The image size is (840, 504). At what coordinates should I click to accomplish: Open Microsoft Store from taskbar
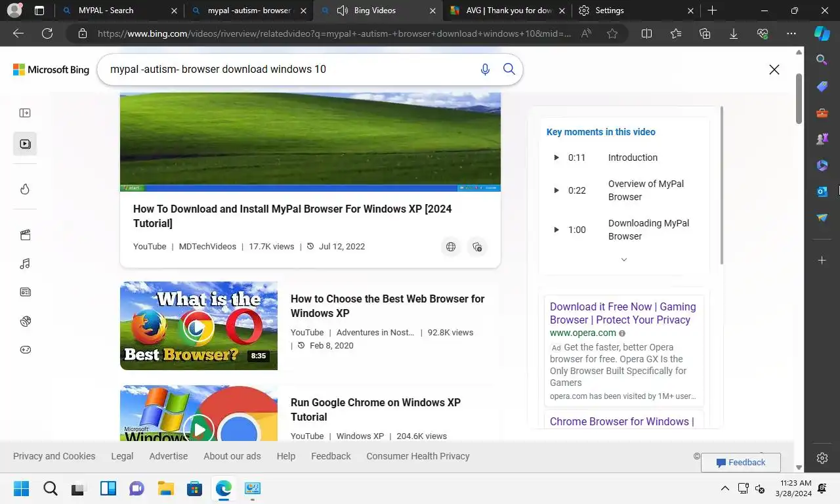click(x=194, y=489)
